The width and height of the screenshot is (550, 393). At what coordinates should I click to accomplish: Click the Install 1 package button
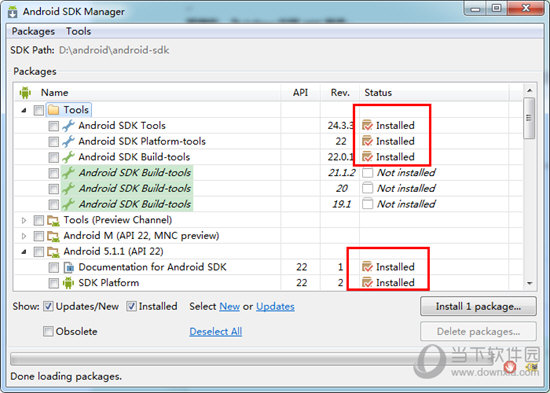tap(478, 306)
